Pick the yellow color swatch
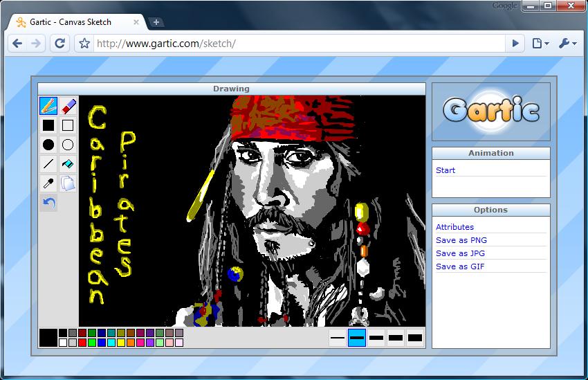The height and width of the screenshot is (380, 588). 121,343
